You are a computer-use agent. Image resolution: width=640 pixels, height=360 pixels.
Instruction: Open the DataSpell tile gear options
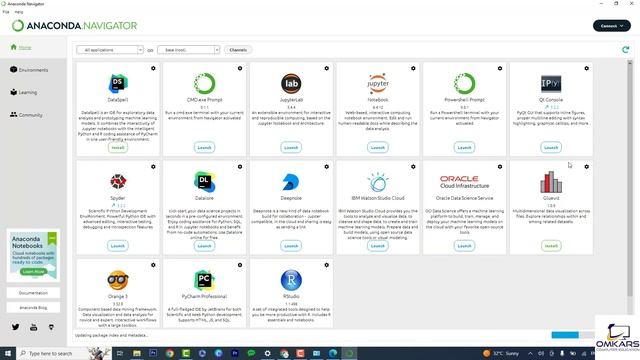(x=153, y=69)
